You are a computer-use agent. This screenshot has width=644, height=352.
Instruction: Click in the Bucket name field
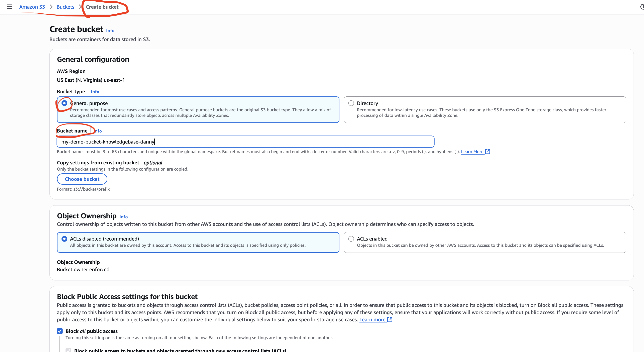coord(245,142)
